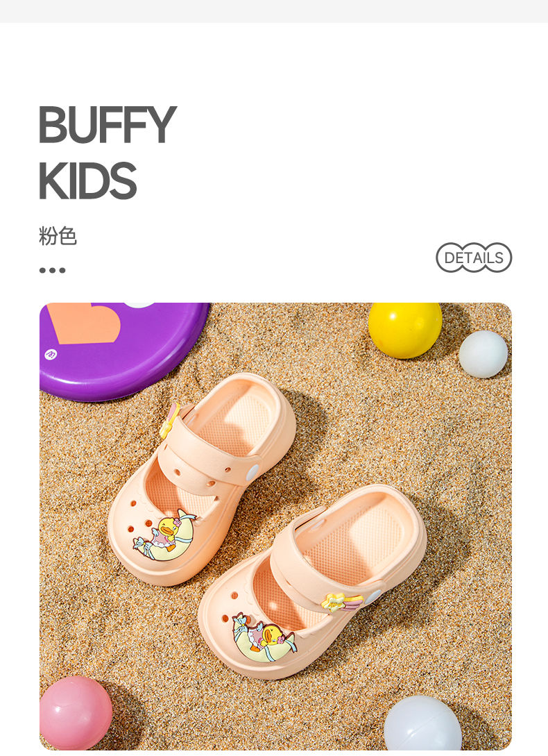
Task: Click the KIDS heading text
Action: click(x=87, y=180)
